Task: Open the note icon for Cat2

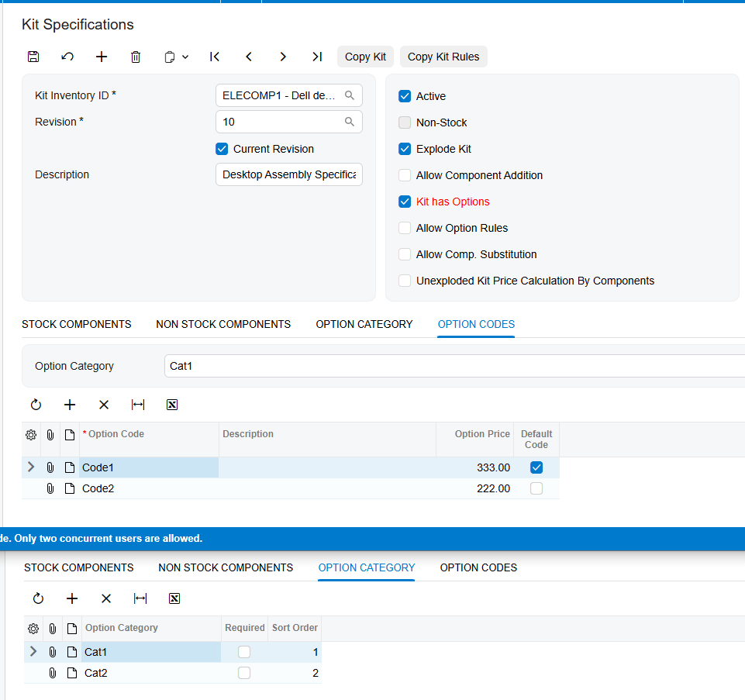Action: [72, 673]
